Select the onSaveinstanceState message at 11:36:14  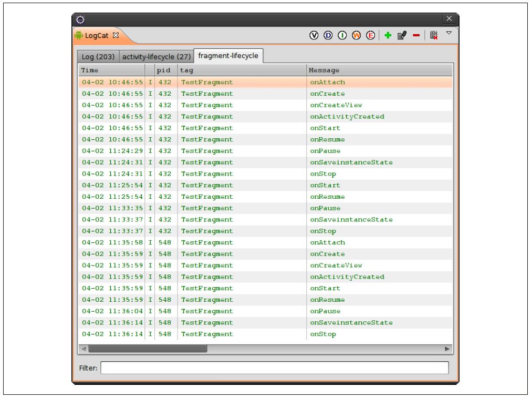pyautogui.click(x=351, y=323)
